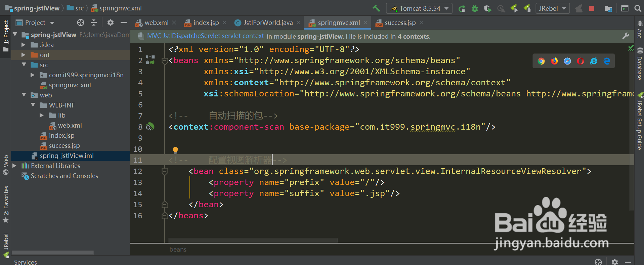Open JRebel Setup Guide side panel
This screenshot has height=265, width=644.
click(639, 121)
